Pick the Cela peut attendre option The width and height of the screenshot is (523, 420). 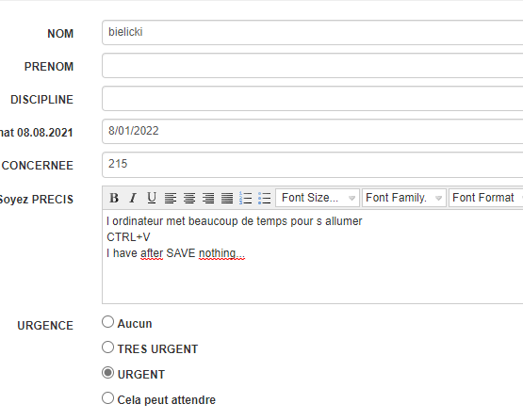coord(107,398)
